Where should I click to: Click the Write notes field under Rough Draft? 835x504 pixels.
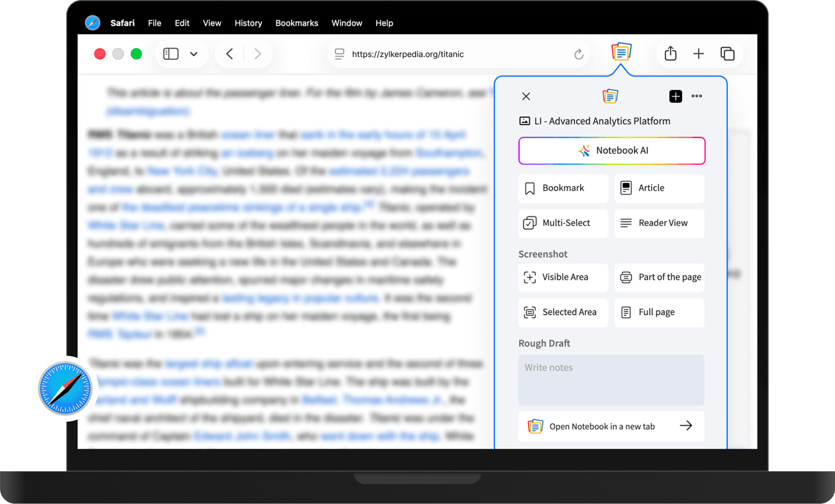pyautogui.click(x=611, y=380)
